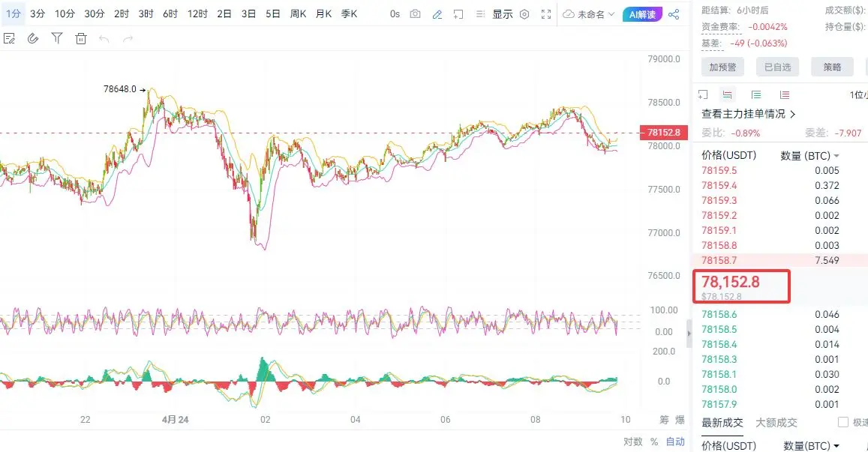Click the add-window icon in top toolbar
Viewport: 868px width, 452px height.
click(458, 14)
